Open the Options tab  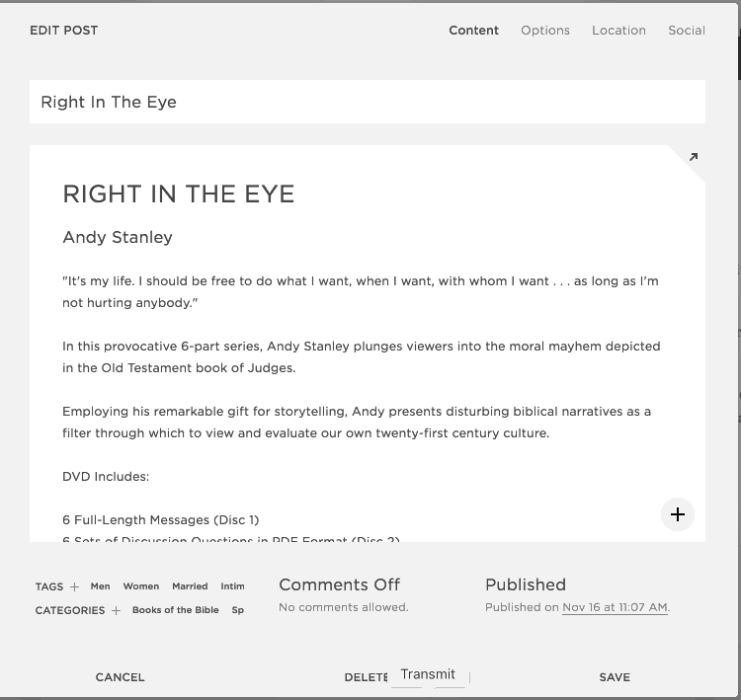coord(544,31)
